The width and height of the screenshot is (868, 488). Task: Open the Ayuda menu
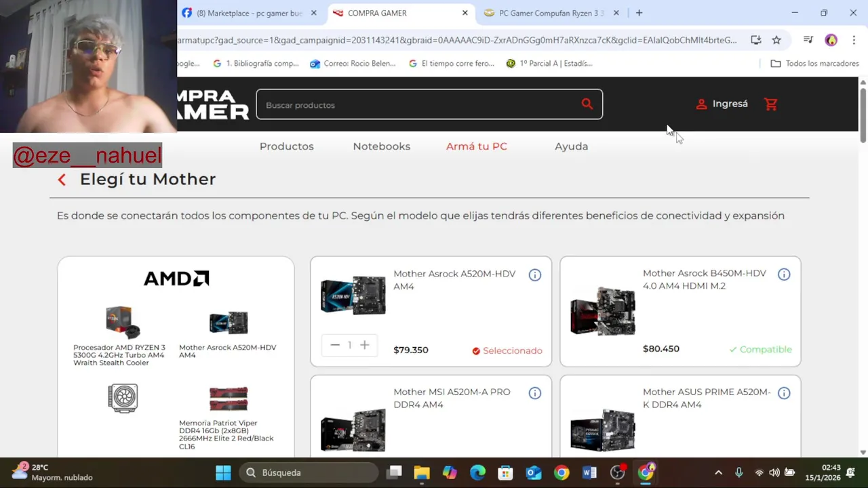click(x=572, y=146)
